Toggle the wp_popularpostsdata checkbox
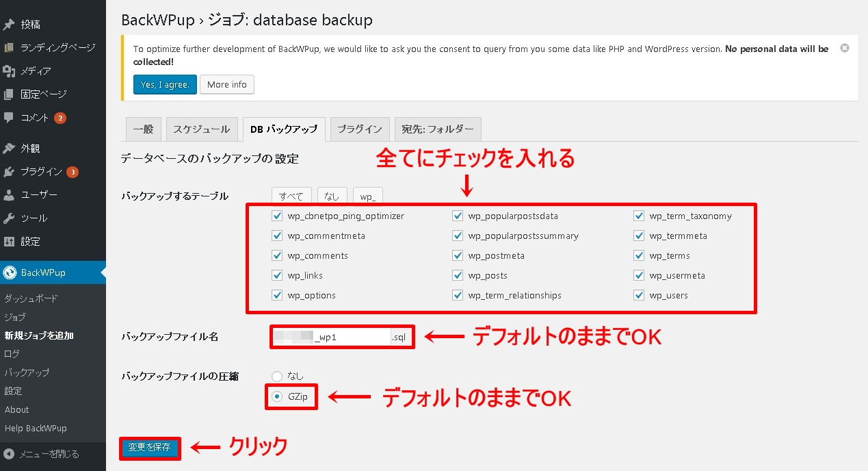Screen dimensions: 868x471 pos(458,216)
